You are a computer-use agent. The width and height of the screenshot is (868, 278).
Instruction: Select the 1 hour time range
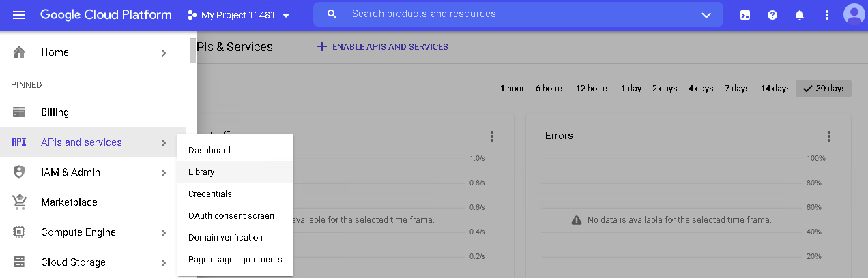coord(512,89)
